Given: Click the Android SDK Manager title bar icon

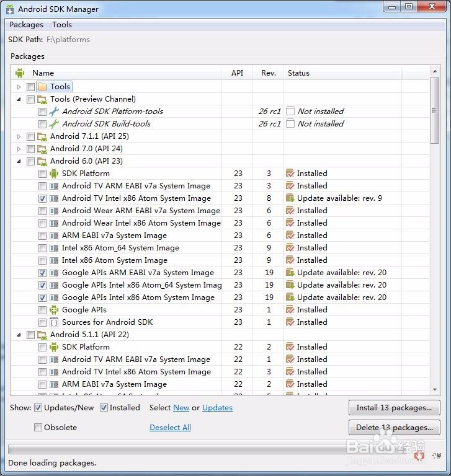Looking at the screenshot, I should click(10, 9).
